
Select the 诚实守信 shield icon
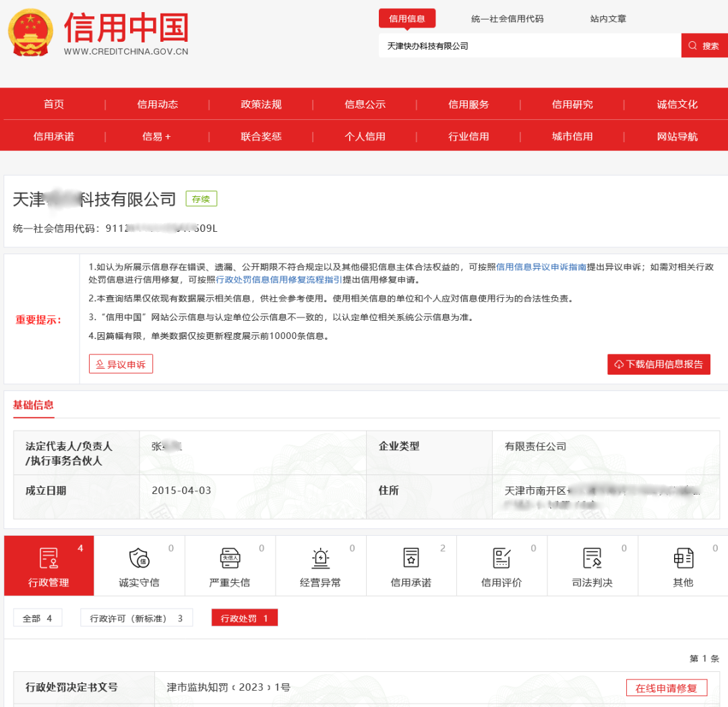139,557
